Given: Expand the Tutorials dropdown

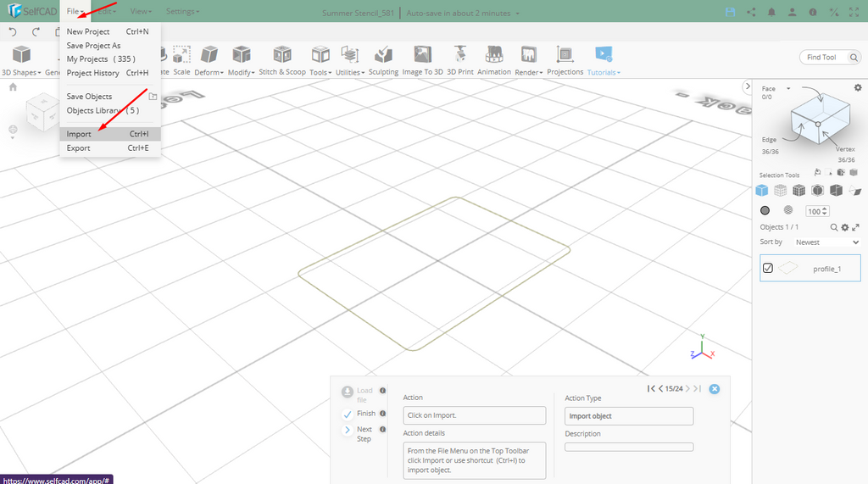Looking at the screenshot, I should point(604,73).
